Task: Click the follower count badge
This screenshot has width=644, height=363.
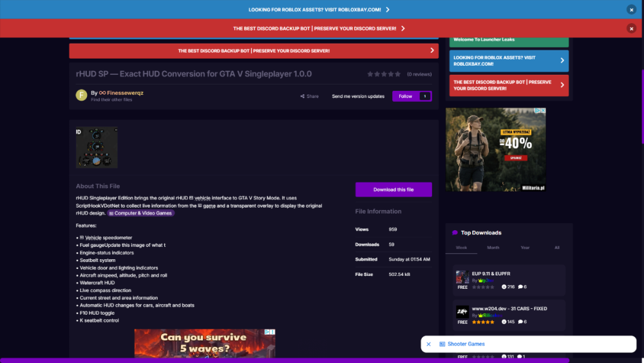Action: tap(424, 96)
